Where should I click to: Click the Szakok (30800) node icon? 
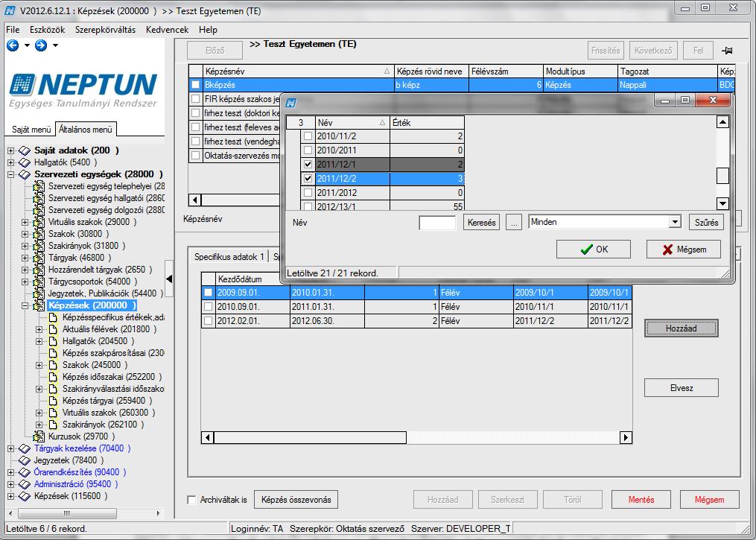(39, 234)
